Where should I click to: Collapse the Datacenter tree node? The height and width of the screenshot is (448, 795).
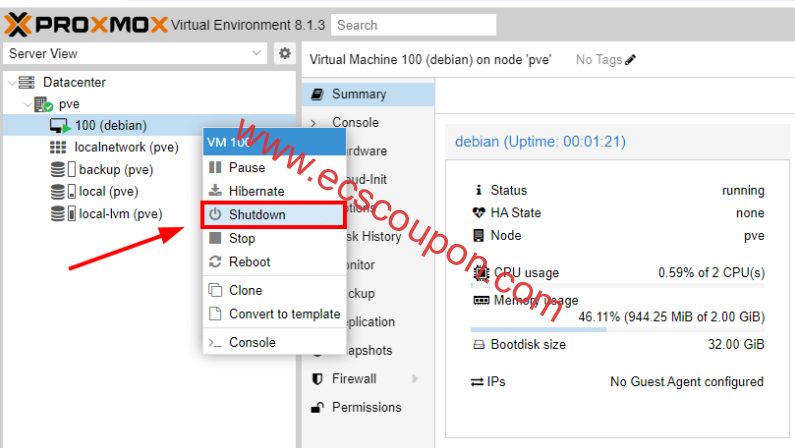[11, 82]
